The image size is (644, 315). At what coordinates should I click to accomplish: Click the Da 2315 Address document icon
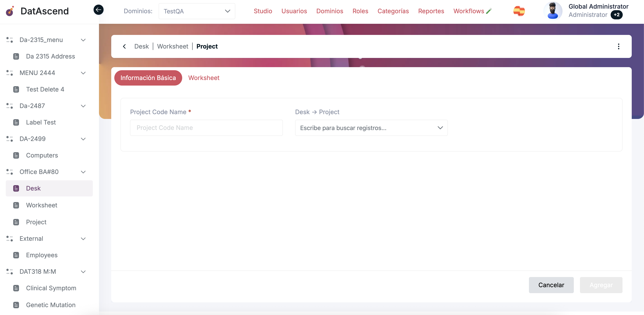click(16, 56)
